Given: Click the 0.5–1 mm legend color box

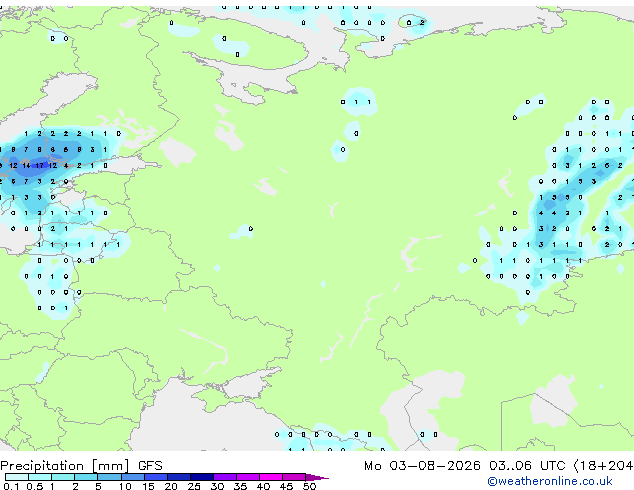Looking at the screenshot, I should 40,477.
